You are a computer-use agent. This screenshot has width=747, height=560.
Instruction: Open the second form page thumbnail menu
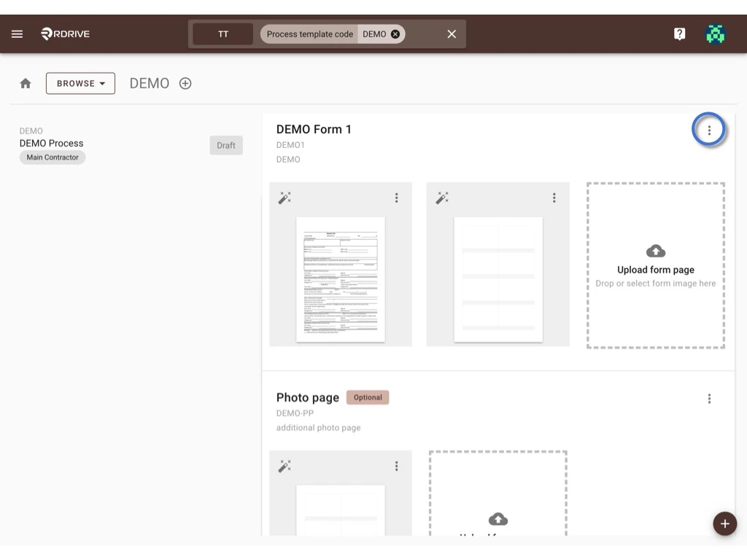coord(554,197)
